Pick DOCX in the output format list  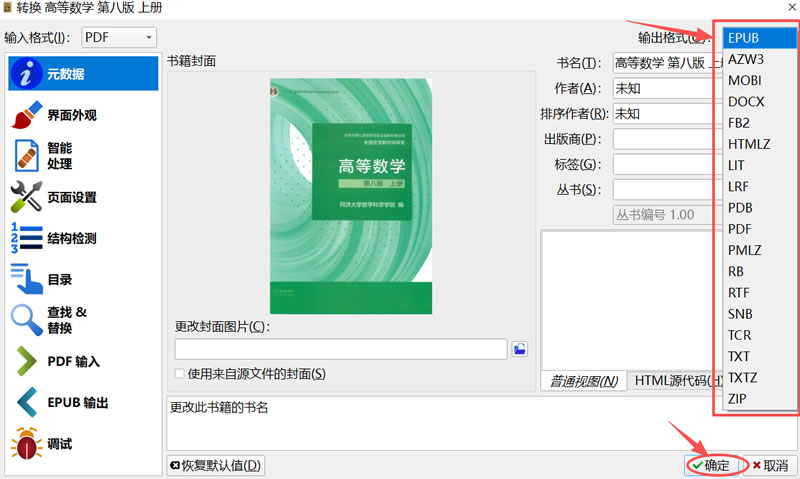pyautogui.click(x=746, y=101)
